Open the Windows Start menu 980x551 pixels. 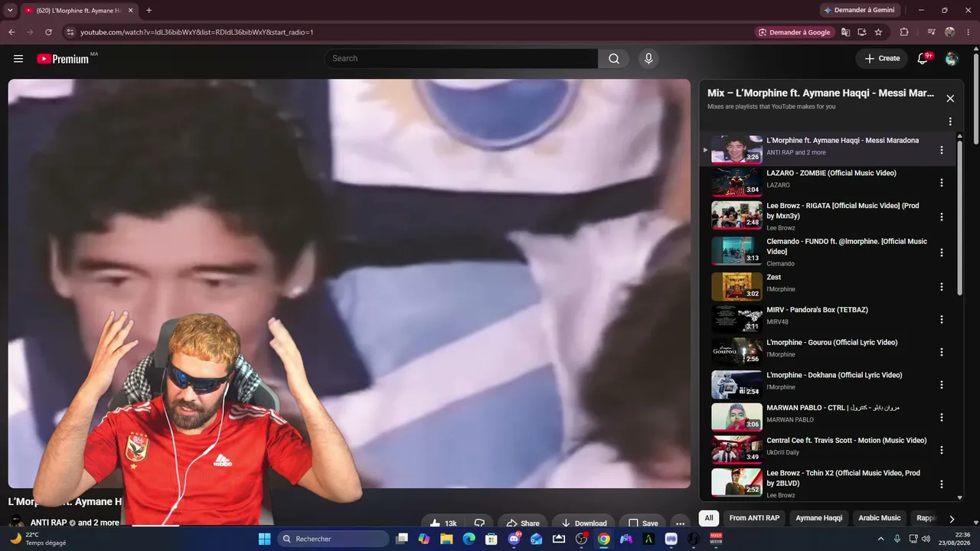[x=264, y=539]
